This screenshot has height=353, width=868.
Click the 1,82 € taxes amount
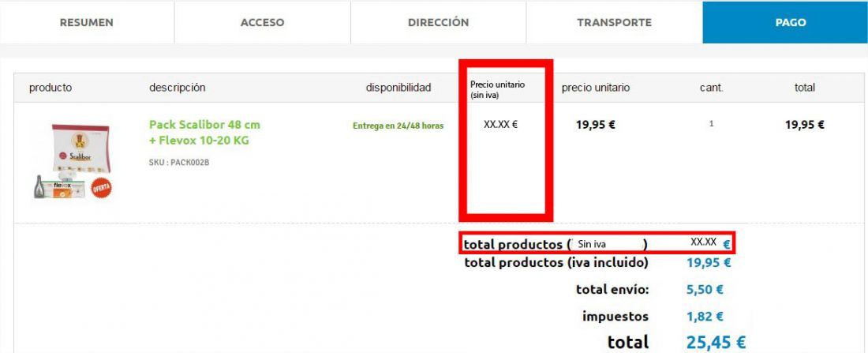click(705, 317)
